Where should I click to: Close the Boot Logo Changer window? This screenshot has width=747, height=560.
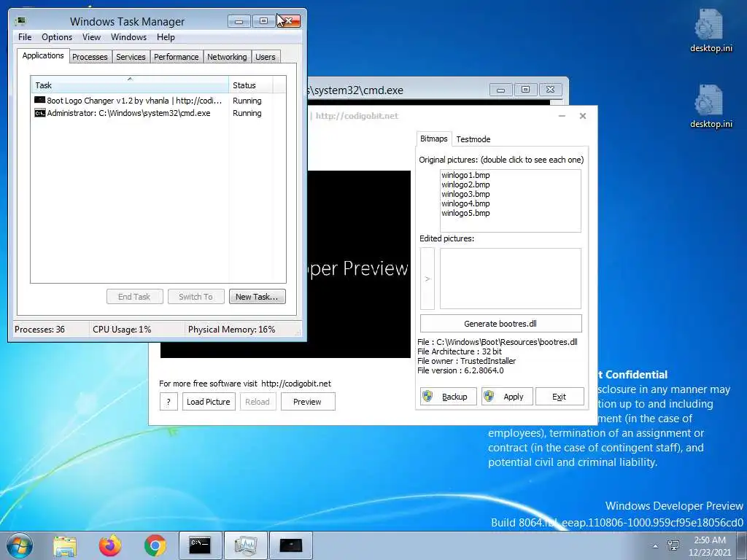(583, 116)
